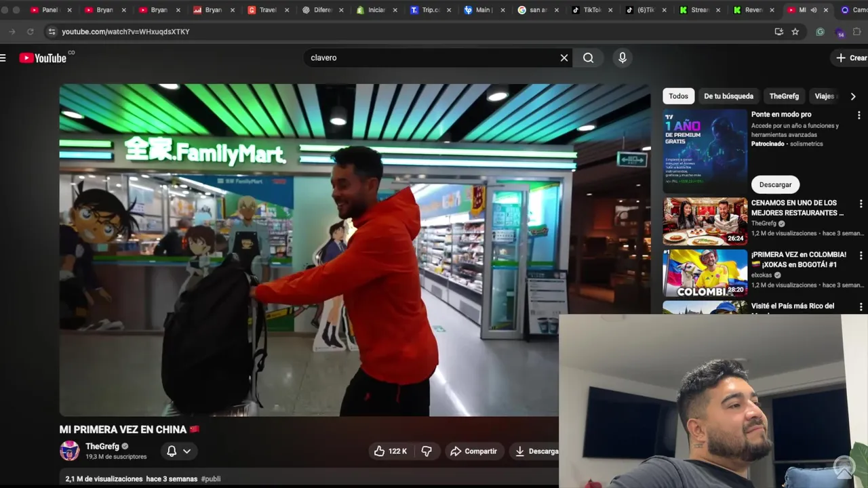Click the Descargar button in the sponsored ad
This screenshot has width=868, height=488.
775,184
